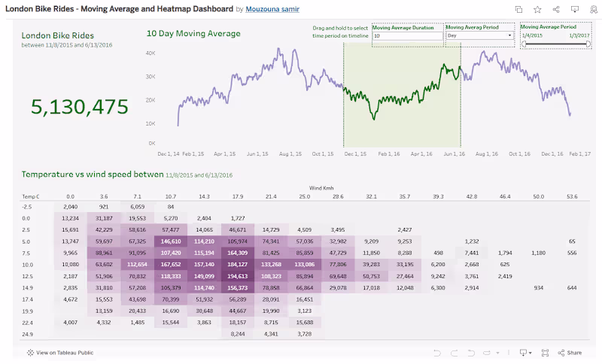602x364 pixels.
Task: Click the undo arrow in bottom toolbar
Action: (x=436, y=352)
